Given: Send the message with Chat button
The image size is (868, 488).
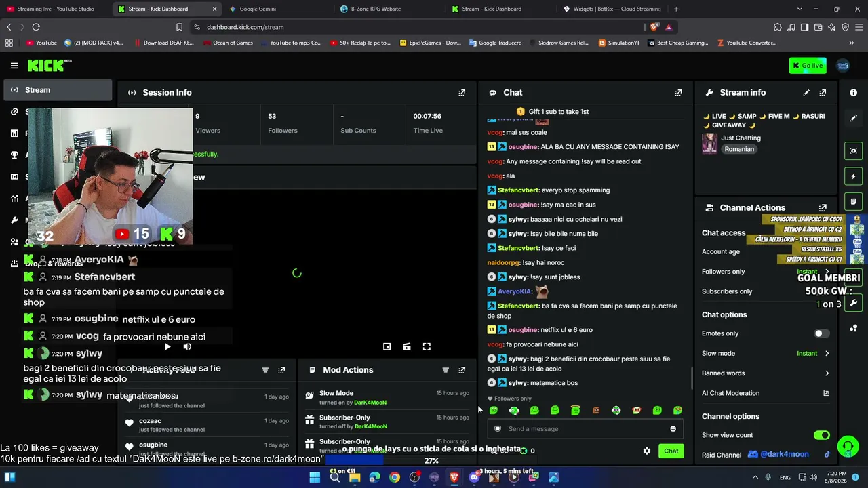Looking at the screenshot, I should (671, 451).
